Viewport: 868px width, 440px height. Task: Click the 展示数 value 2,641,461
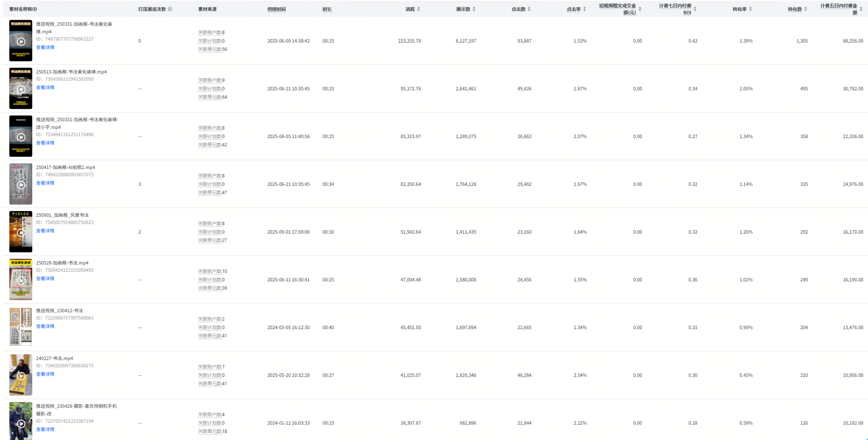pos(466,89)
